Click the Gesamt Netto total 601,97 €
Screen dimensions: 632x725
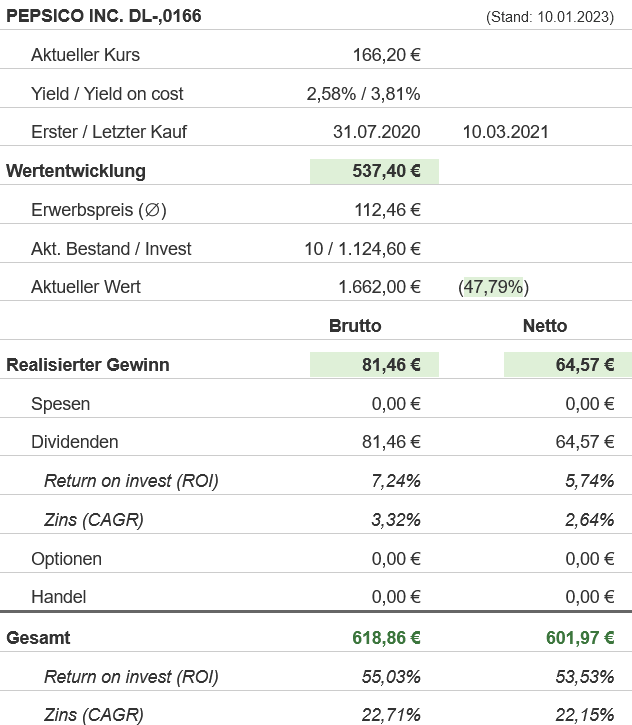579,638
